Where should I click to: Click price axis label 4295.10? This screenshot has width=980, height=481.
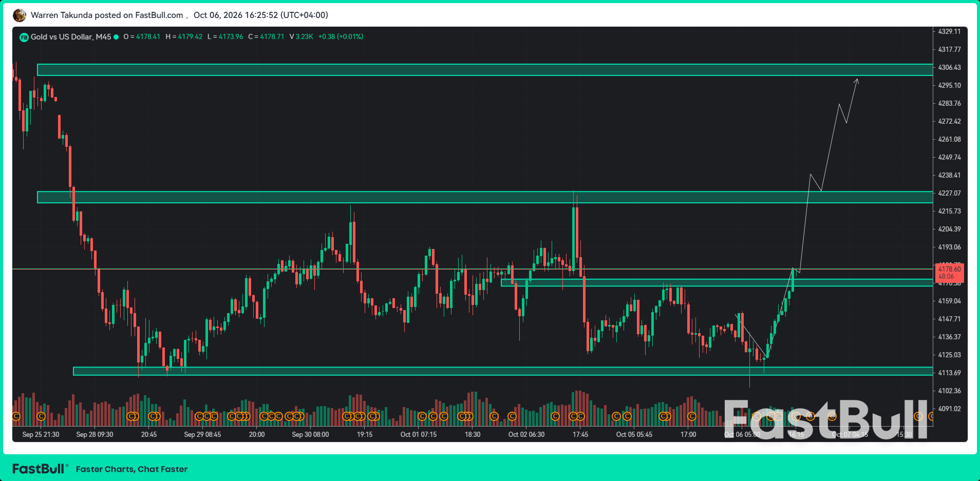pos(949,86)
